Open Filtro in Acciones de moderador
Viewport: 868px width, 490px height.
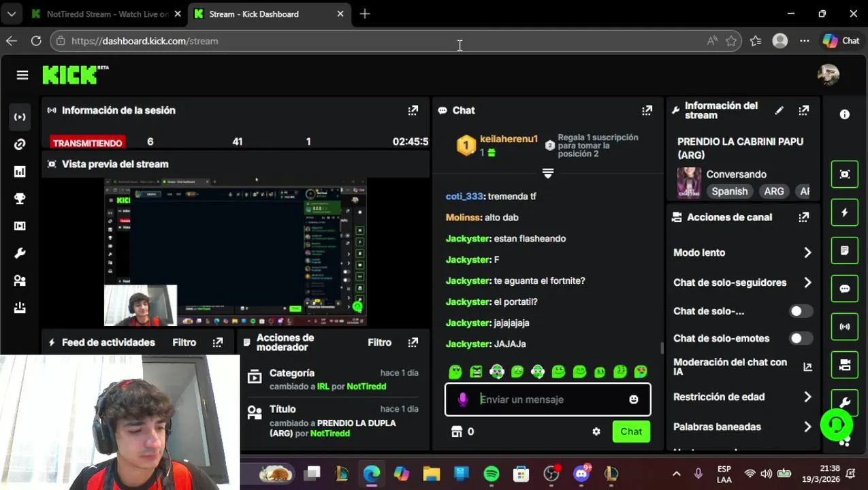click(380, 342)
